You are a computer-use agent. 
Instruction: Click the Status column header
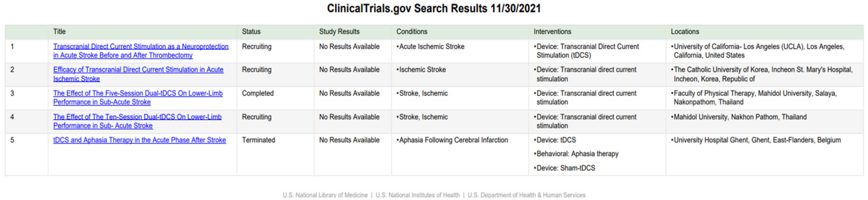pos(251,32)
